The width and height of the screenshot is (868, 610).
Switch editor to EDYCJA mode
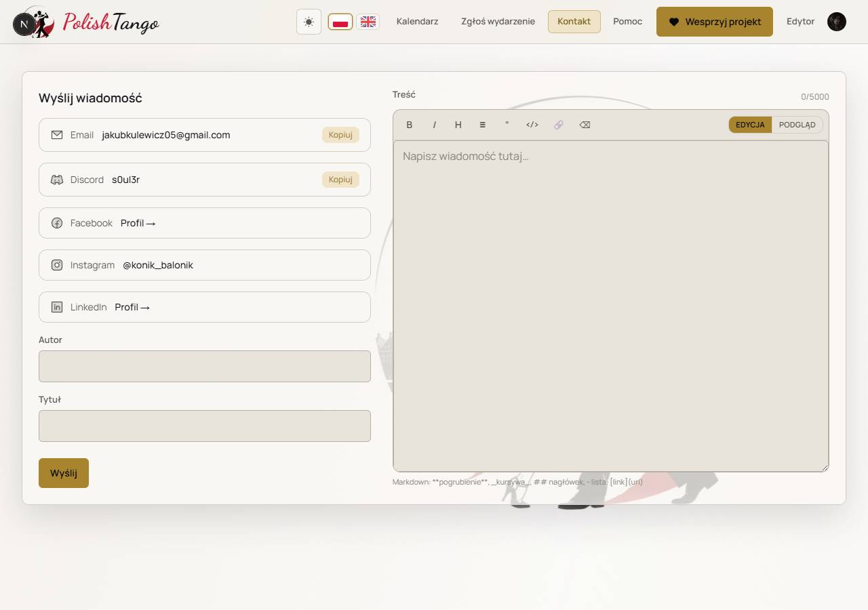tap(750, 125)
